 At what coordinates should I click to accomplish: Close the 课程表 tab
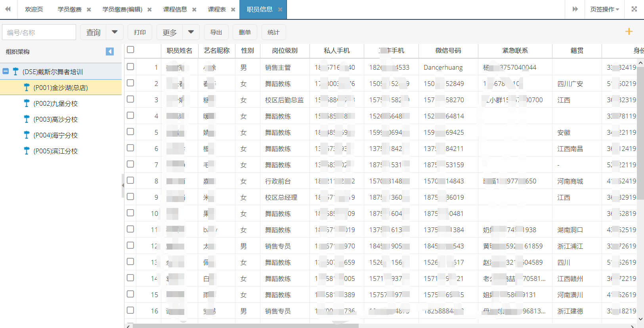pyautogui.click(x=233, y=10)
